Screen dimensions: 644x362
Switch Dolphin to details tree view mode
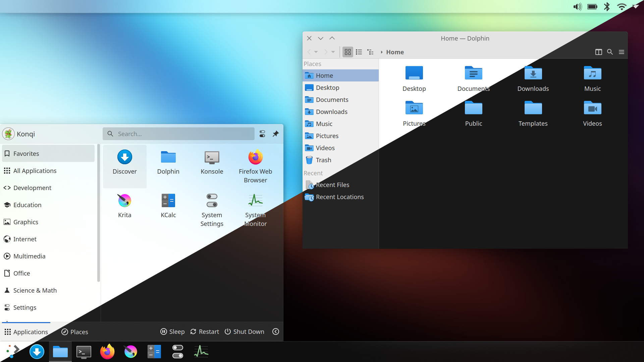point(370,52)
